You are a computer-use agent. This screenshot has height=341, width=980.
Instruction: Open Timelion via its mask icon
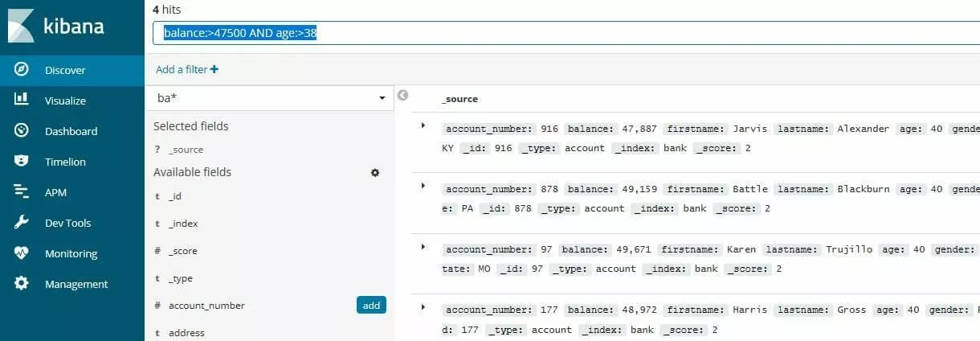22,161
